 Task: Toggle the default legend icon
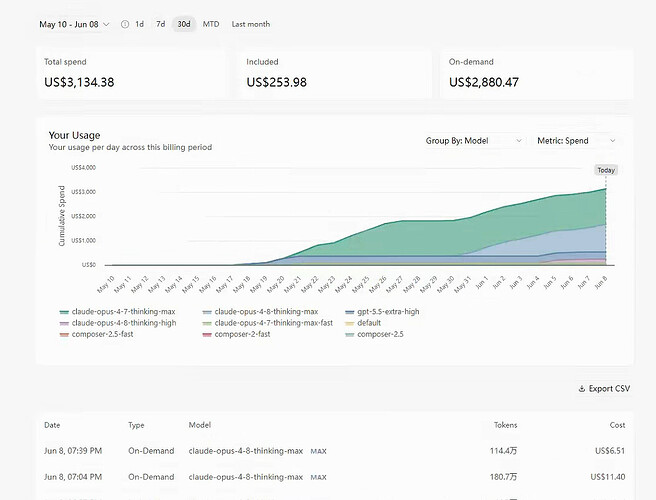coord(349,323)
